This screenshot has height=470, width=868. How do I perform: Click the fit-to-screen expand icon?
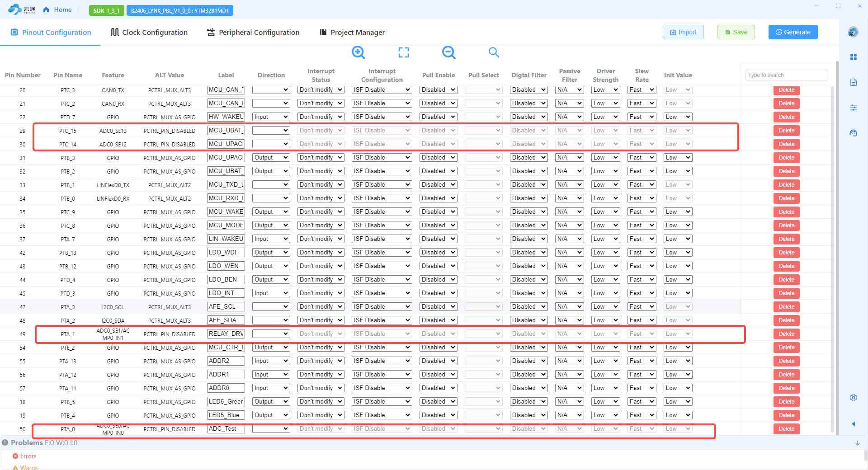(403, 52)
